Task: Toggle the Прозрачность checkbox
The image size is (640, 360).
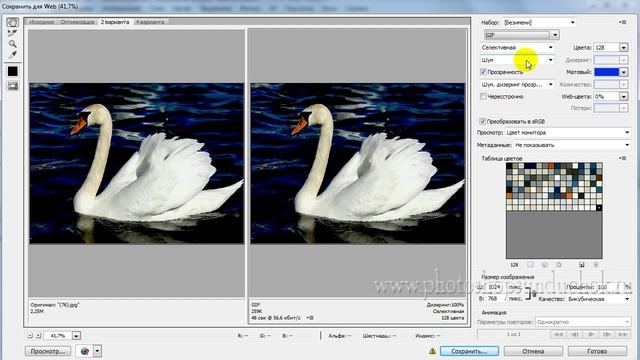Action: [x=483, y=72]
